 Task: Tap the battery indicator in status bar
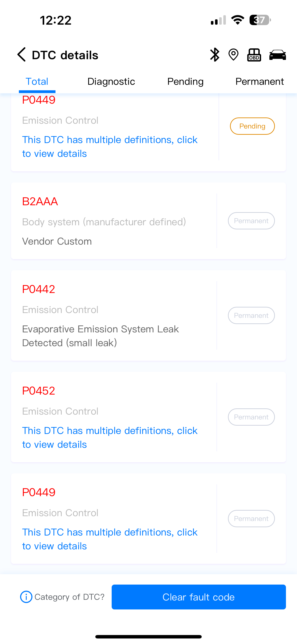point(260,20)
